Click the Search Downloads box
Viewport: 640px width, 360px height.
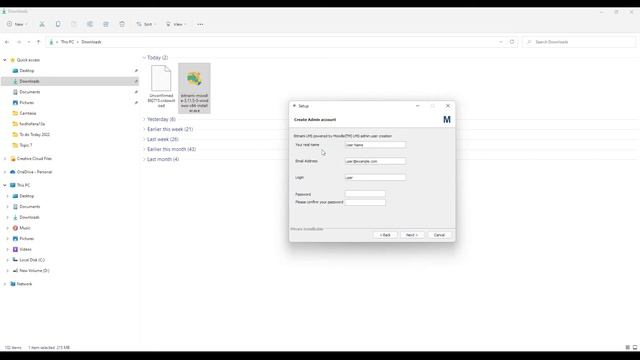579,42
